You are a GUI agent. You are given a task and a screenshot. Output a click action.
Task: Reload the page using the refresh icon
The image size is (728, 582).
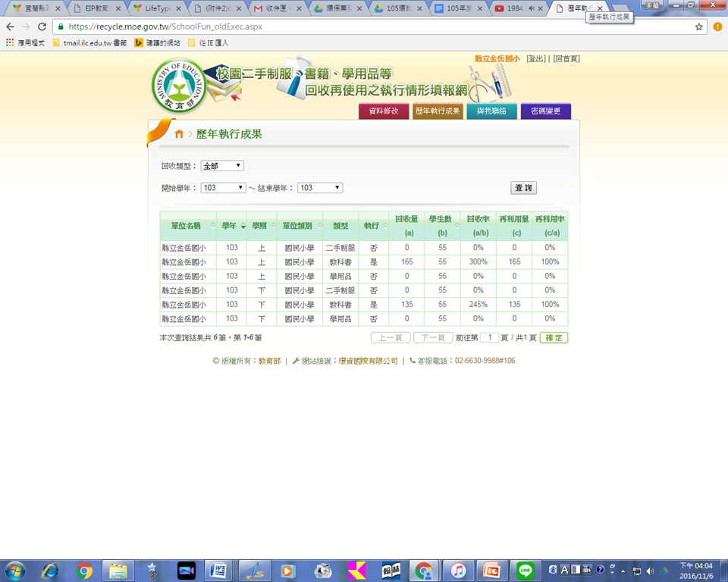tap(43, 27)
